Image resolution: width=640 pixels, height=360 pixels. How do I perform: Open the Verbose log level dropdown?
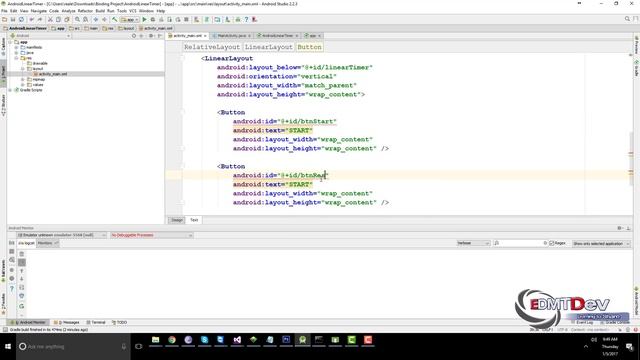point(473,243)
